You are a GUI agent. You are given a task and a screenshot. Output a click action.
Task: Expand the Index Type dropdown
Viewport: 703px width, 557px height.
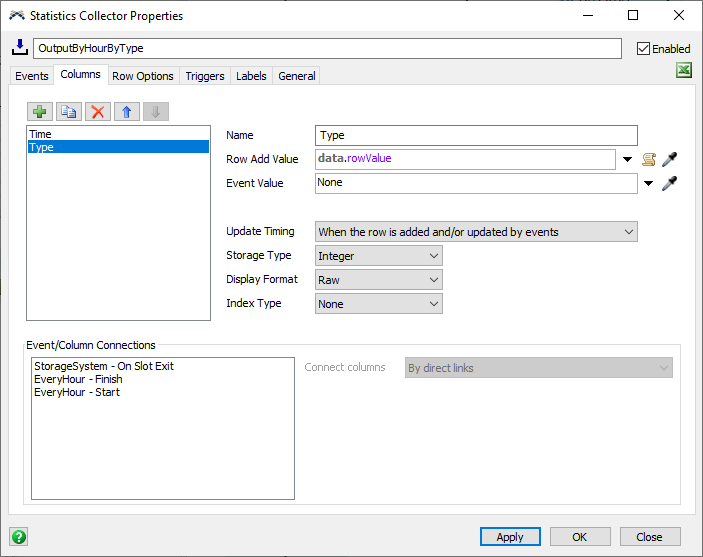378,304
